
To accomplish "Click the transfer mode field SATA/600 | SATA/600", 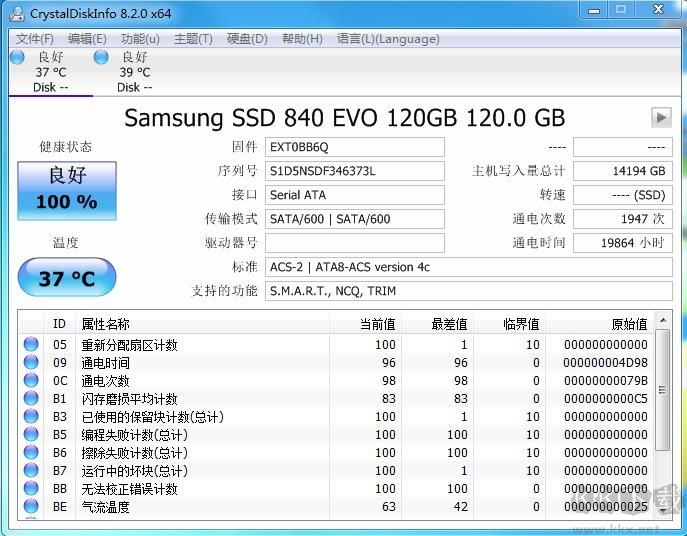I will coord(354,219).
